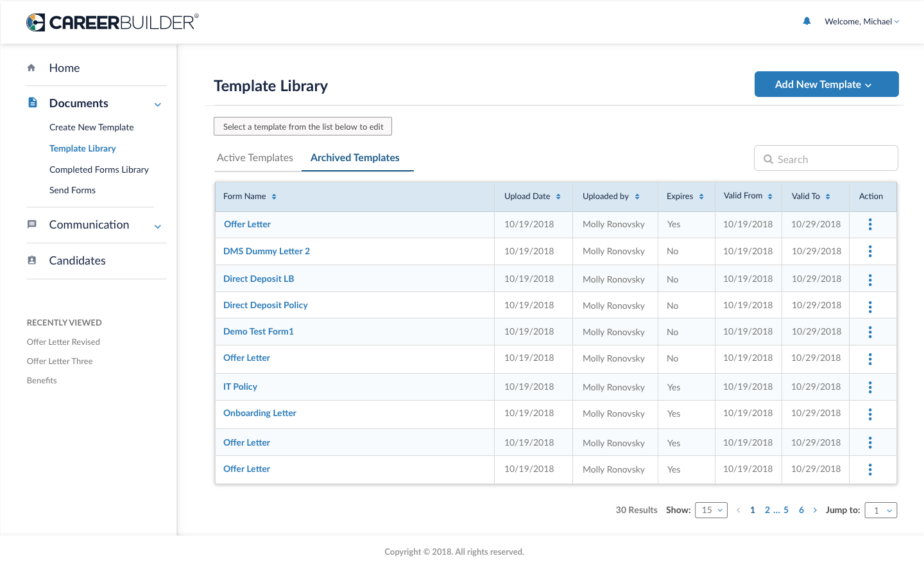
Task: Click the copyright footer text
Action: coord(454,552)
